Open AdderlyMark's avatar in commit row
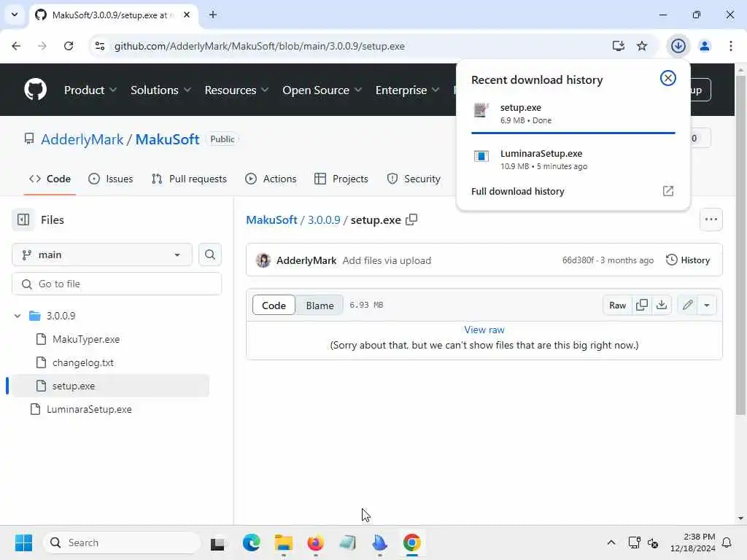The width and height of the screenshot is (747, 560). 263,260
